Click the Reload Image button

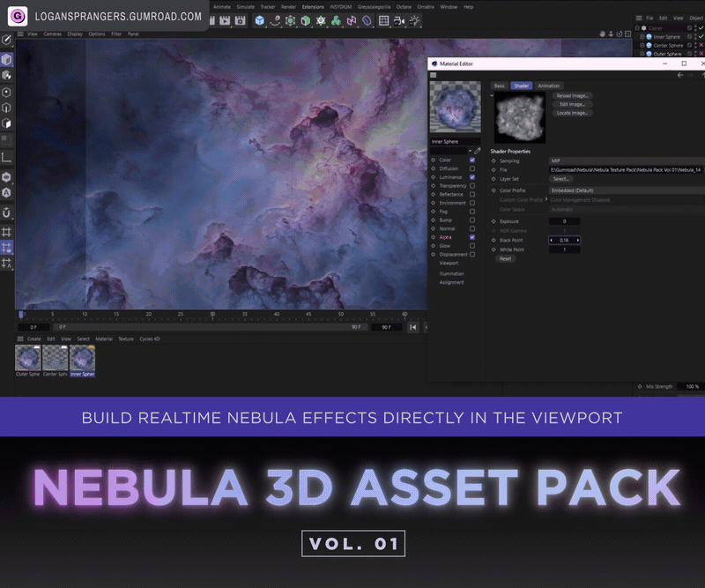(x=572, y=95)
